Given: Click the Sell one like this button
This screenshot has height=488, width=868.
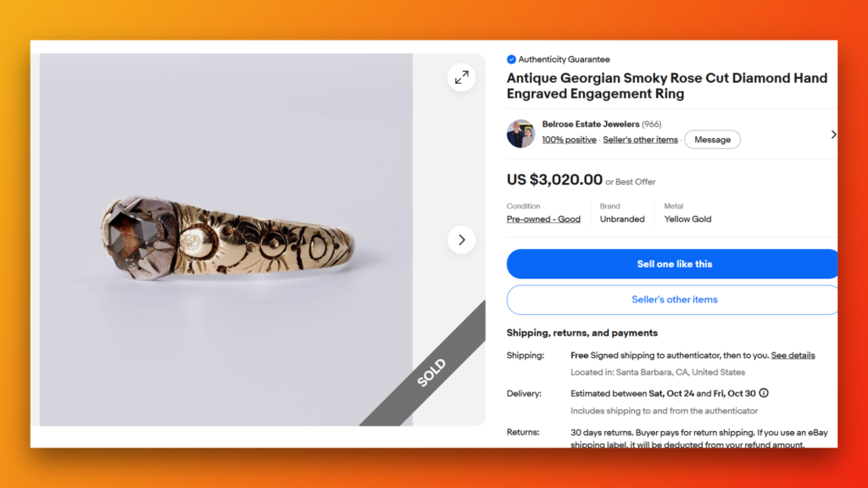Looking at the screenshot, I should point(673,264).
